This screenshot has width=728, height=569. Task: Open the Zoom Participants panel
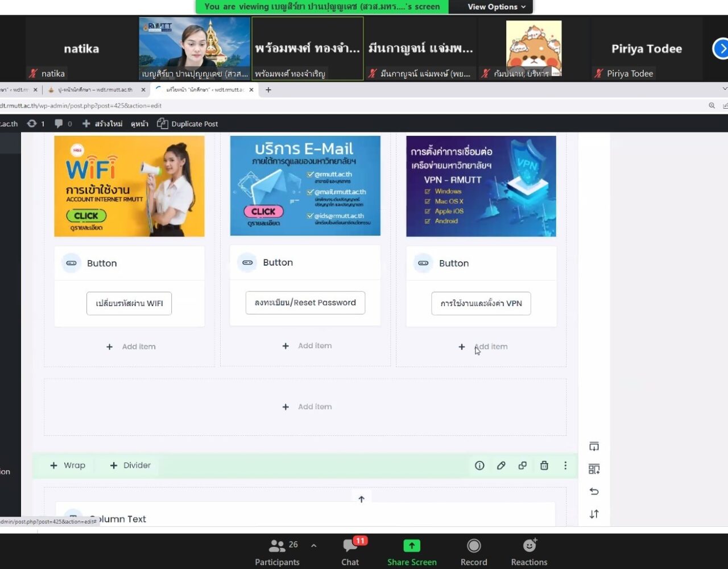click(277, 552)
